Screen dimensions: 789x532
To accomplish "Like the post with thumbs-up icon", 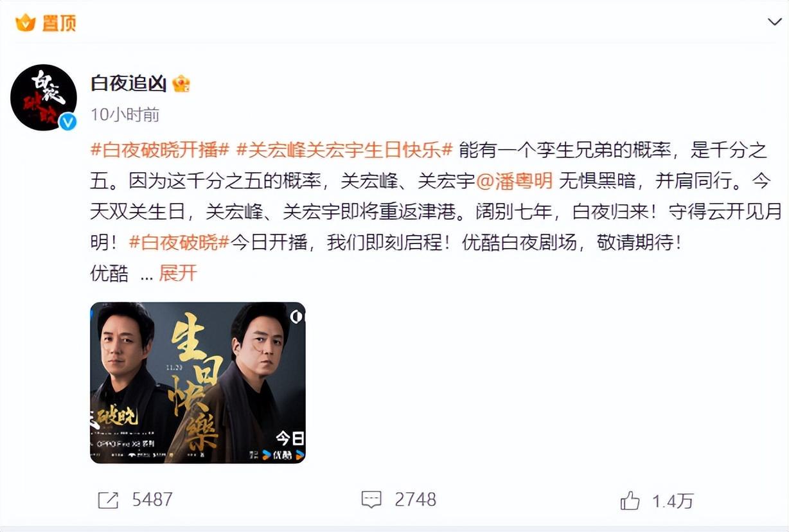I will pos(630,501).
